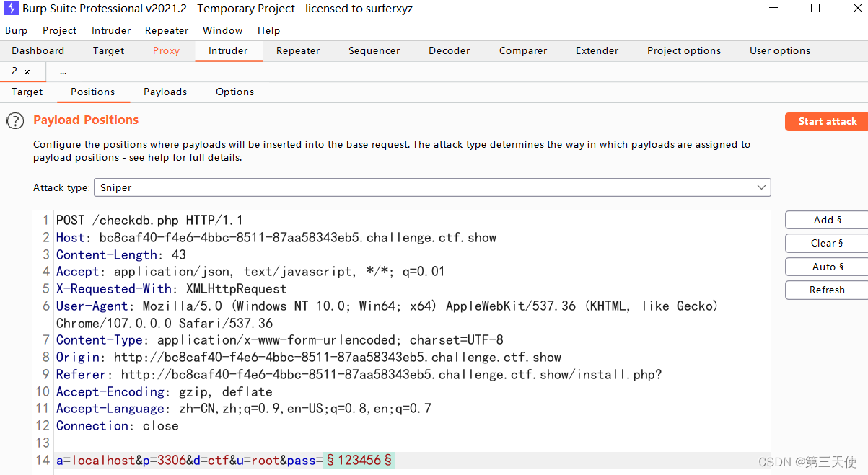Select the Intruder tool tab
This screenshot has height=475, width=868.
pos(228,50)
